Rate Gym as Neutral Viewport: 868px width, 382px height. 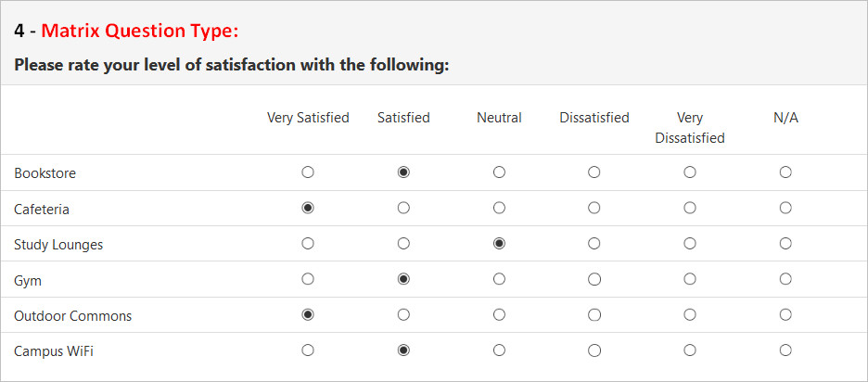[499, 279]
